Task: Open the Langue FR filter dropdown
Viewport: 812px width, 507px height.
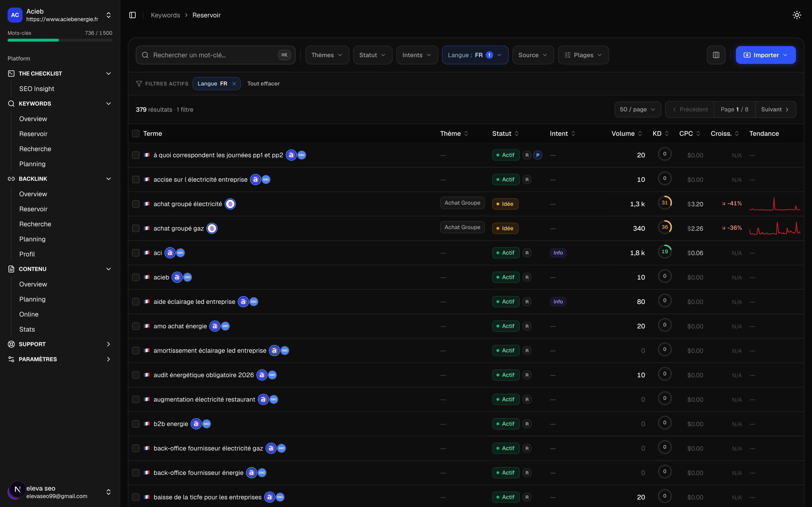Action: coord(475,55)
